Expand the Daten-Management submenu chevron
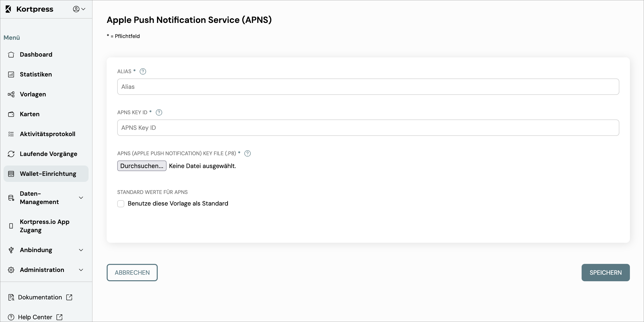 pos(81,198)
